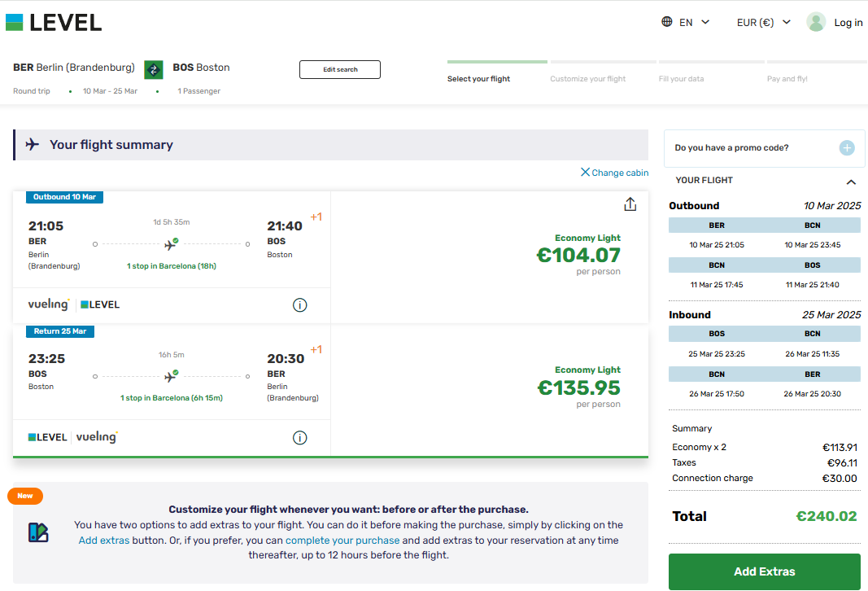
Task: Open return flight info circle icon
Action: [x=299, y=438]
